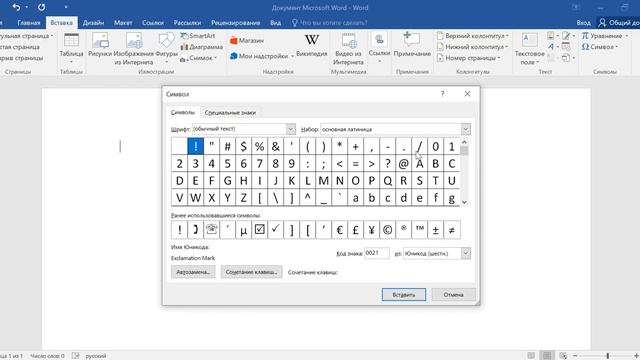This screenshot has width=640, height=360.
Task: Click the Вход sign-in link
Action: point(583,23)
